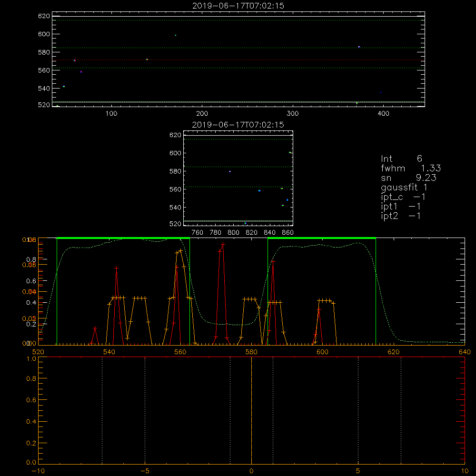The height and width of the screenshot is (476, 476).
Task: Click x-axis label 400 on top plot
Action: coord(383,114)
